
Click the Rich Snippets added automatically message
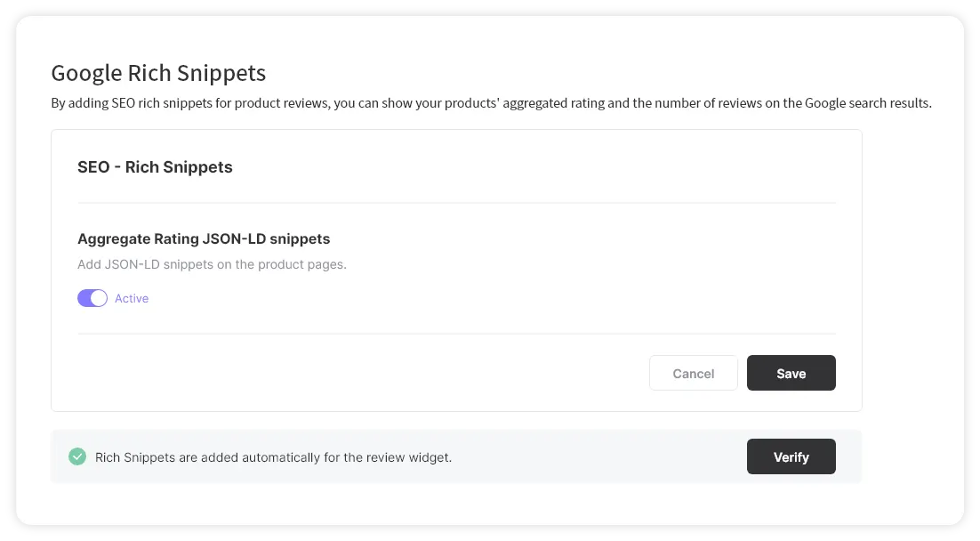(273, 457)
